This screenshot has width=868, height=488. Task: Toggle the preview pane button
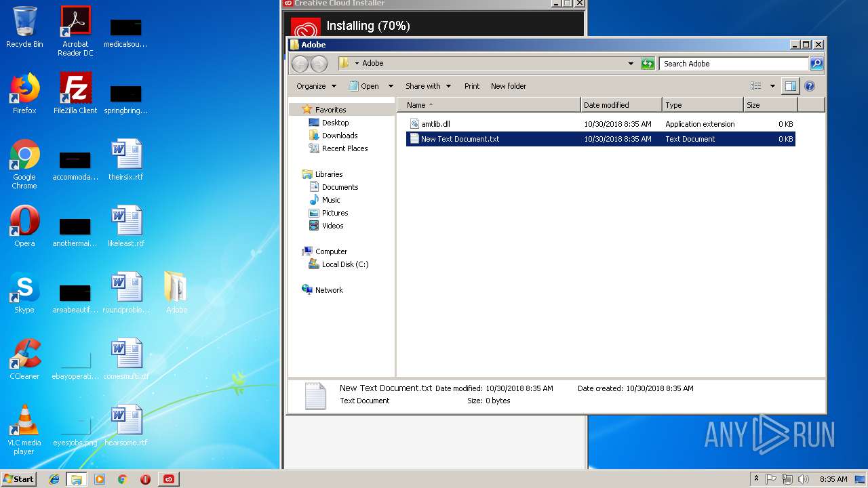point(790,86)
